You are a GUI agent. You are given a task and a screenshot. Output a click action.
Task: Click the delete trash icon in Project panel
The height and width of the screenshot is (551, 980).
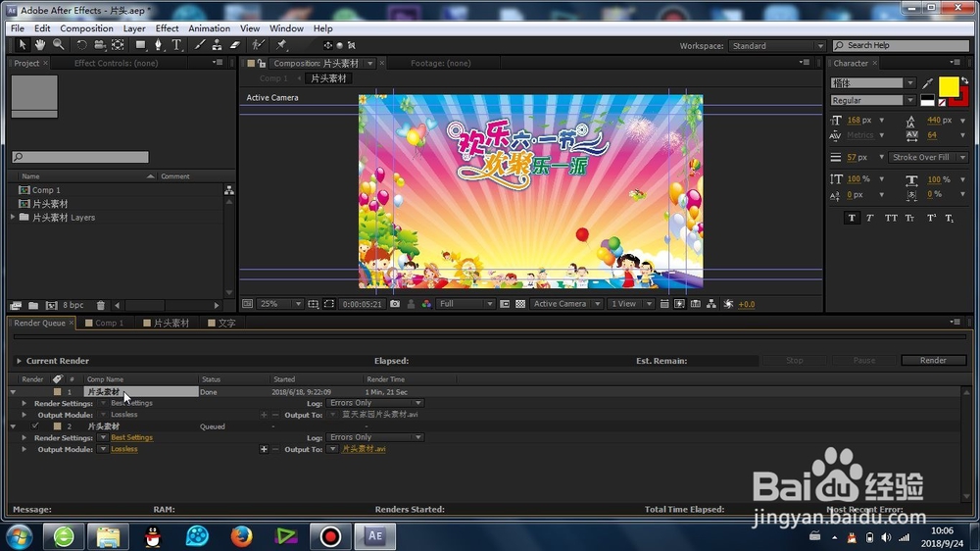(x=101, y=305)
